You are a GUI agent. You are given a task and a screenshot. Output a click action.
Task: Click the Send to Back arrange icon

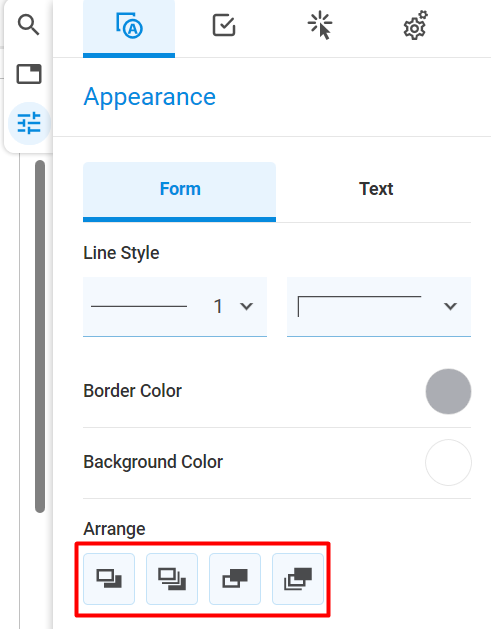[x=172, y=578]
